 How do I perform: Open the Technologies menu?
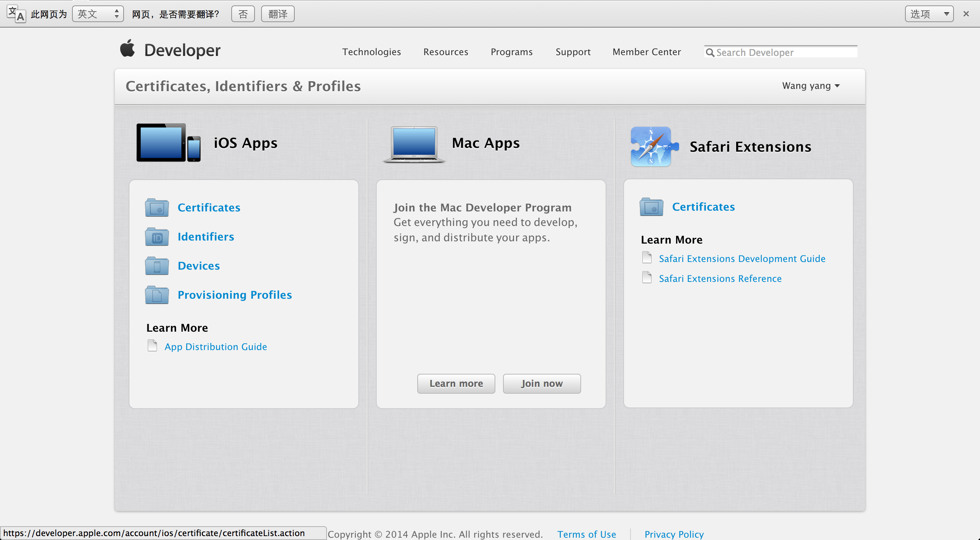371,52
